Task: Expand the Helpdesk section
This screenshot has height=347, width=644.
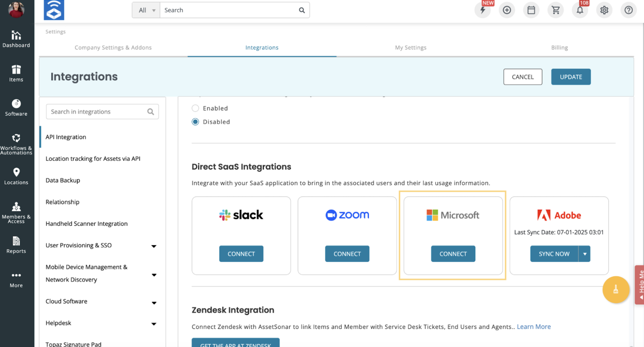Action: (x=154, y=324)
